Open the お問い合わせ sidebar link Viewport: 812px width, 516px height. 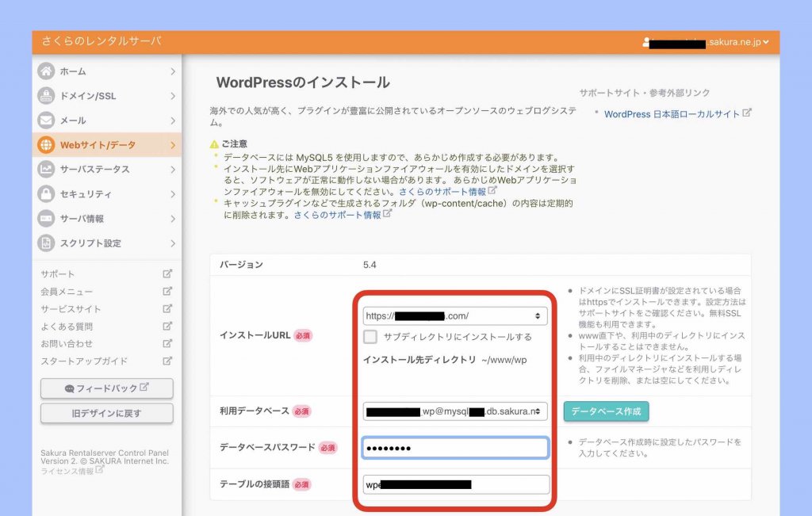click(x=67, y=344)
